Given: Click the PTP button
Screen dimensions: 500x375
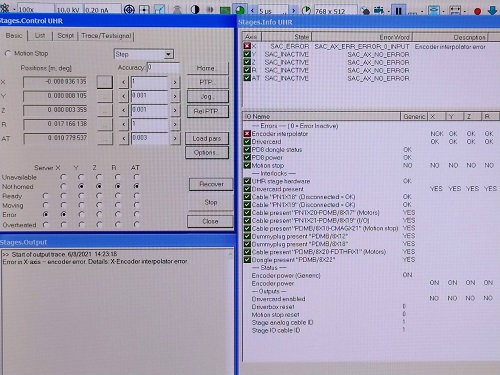Looking at the screenshot, I should tap(207, 82).
